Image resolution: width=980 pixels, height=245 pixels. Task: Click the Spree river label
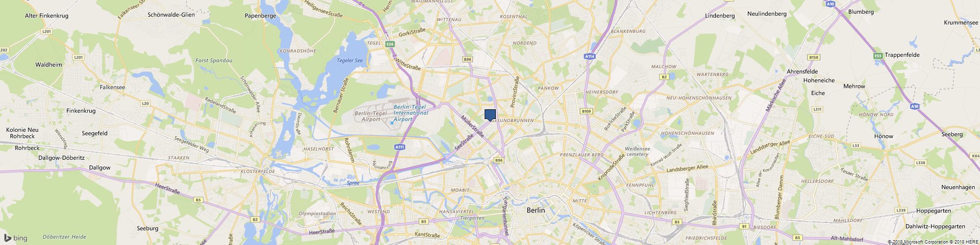352,183
